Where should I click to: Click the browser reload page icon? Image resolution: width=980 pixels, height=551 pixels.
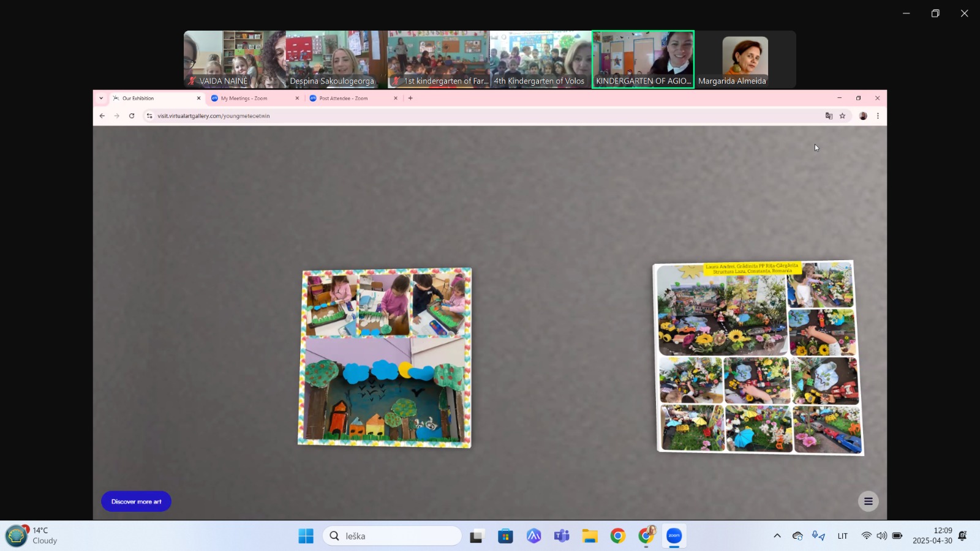pyautogui.click(x=132, y=116)
